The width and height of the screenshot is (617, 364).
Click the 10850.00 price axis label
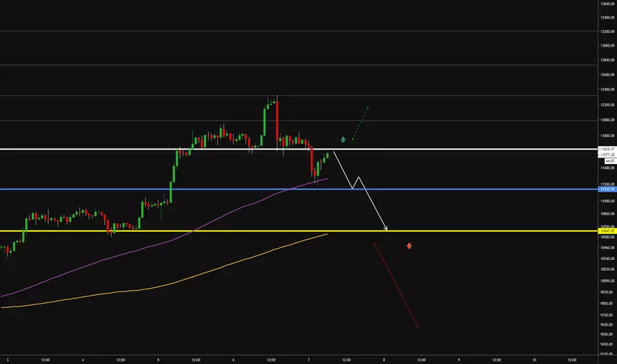608,214
